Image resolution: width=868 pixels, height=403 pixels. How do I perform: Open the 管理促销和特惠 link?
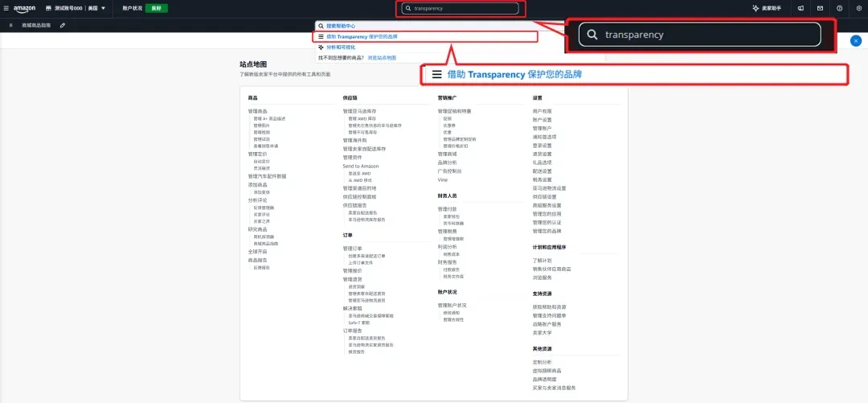pyautogui.click(x=454, y=112)
